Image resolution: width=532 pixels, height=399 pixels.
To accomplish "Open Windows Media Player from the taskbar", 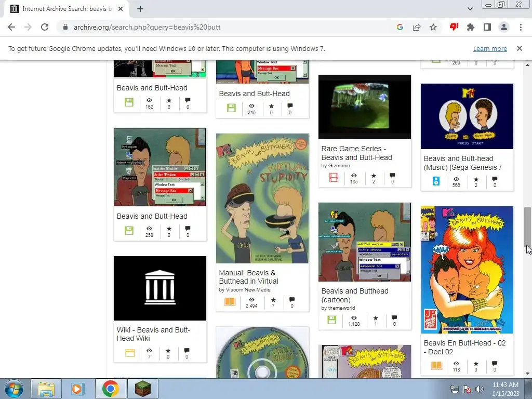I will coord(77,389).
